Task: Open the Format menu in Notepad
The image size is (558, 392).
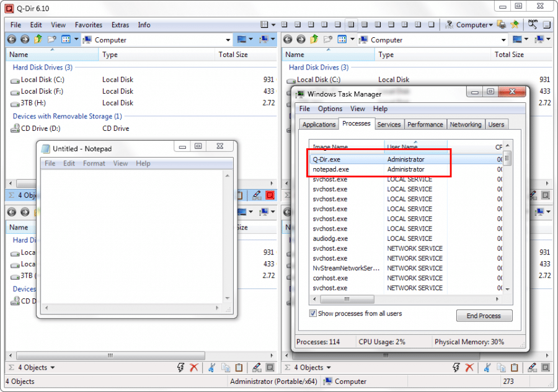Action: click(x=94, y=163)
